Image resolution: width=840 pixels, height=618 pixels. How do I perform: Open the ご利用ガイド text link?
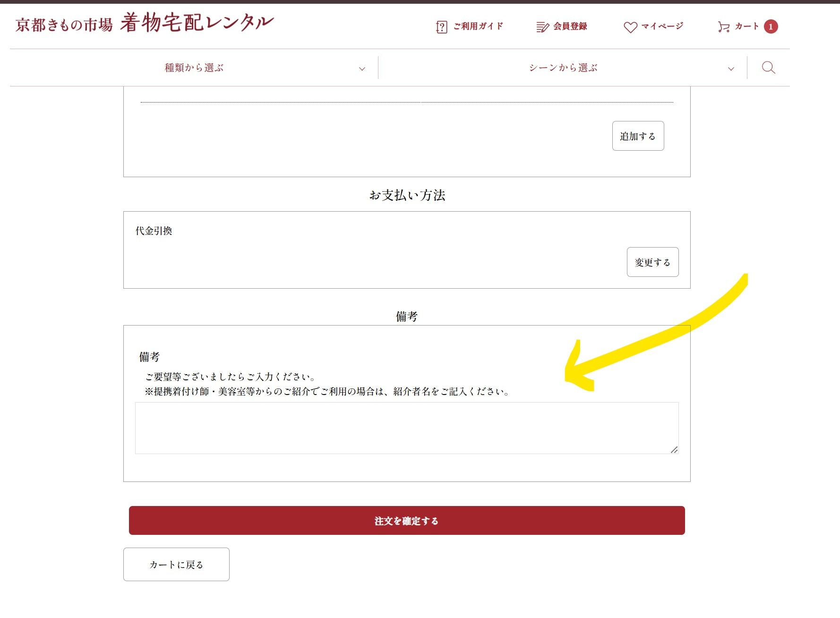(x=478, y=26)
